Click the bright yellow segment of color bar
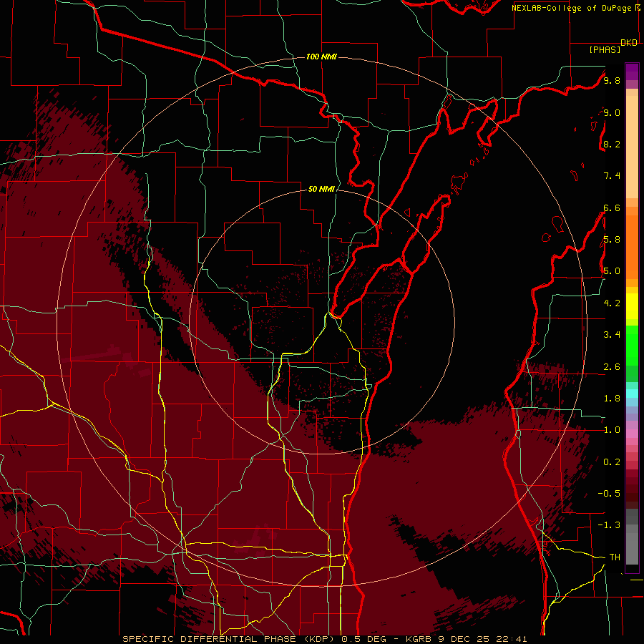Viewport: 644px width, 644px height. point(632,306)
